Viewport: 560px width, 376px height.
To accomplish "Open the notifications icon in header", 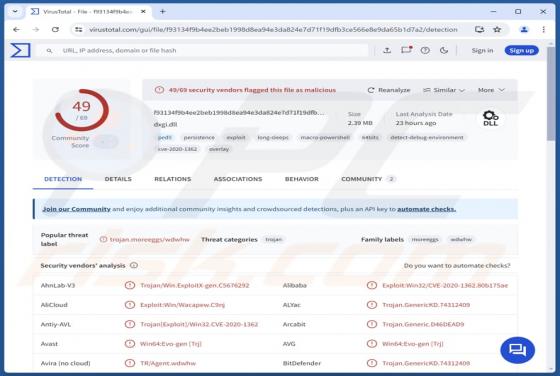I will 406,50.
